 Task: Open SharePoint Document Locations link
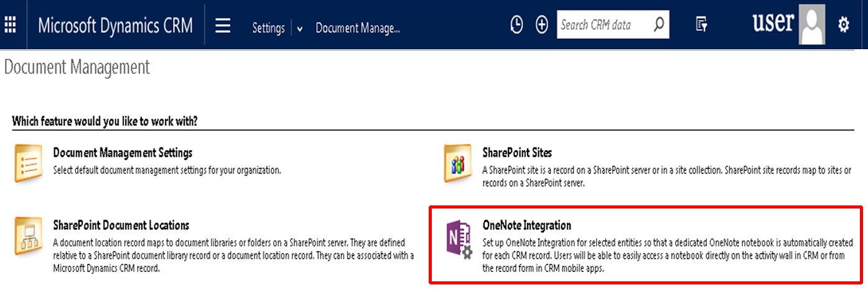click(x=121, y=225)
